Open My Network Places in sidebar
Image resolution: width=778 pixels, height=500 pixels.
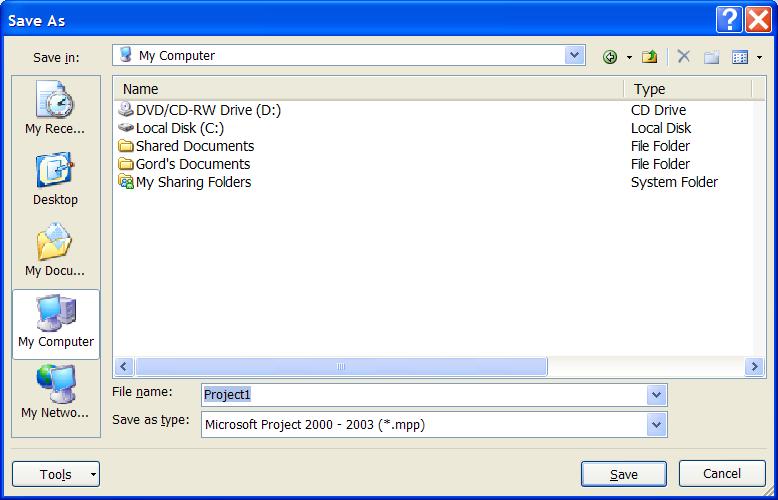pyautogui.click(x=56, y=391)
